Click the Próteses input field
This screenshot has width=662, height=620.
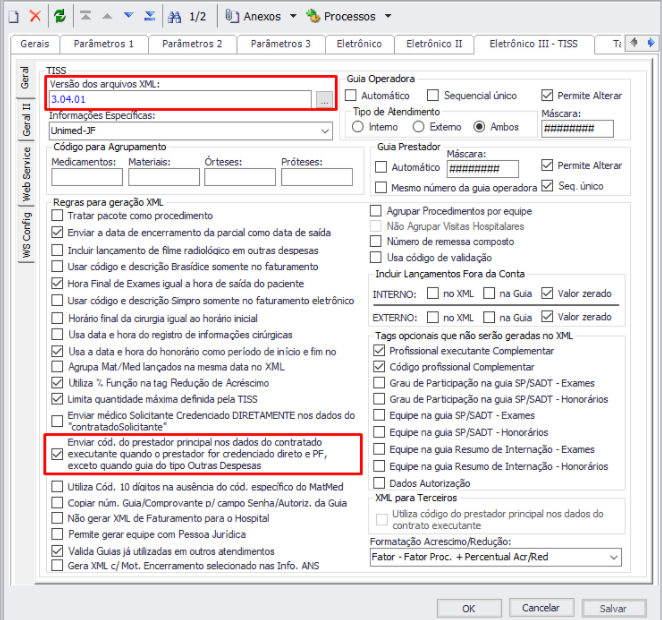click(317, 177)
